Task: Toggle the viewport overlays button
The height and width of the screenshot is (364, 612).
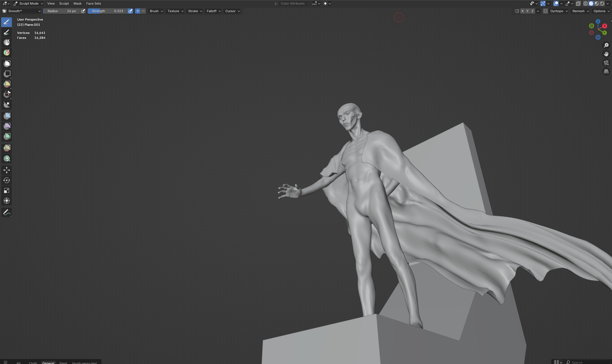Action: [x=556, y=3]
